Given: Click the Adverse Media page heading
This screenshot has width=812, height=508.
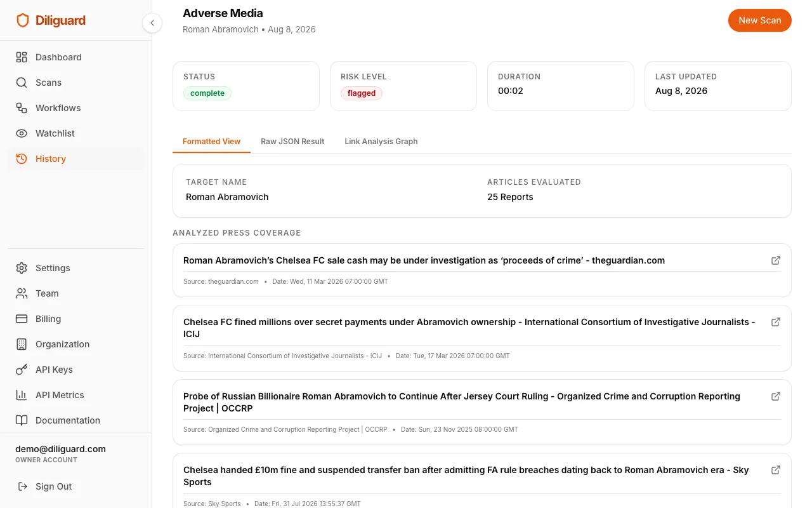Looking at the screenshot, I should click(x=223, y=13).
